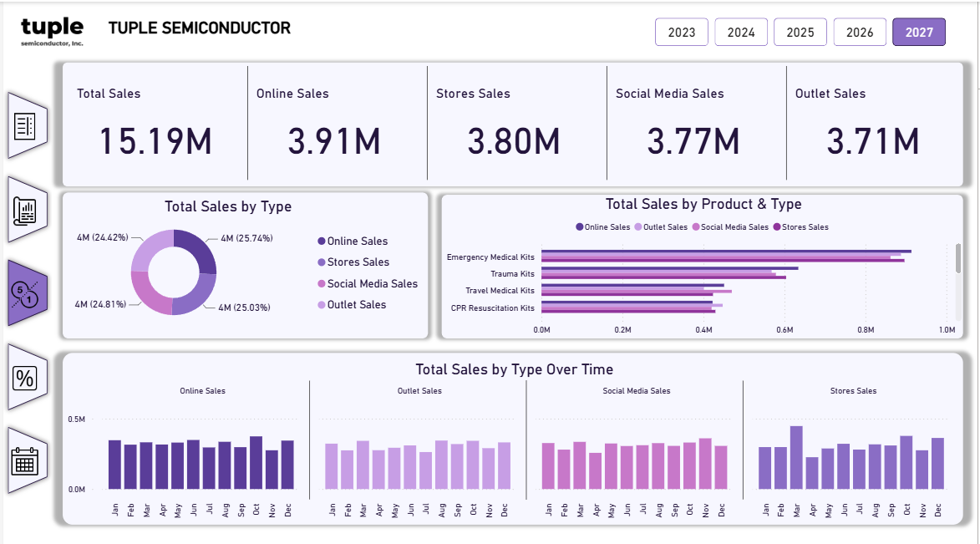Viewport: 980px width, 544px height.
Task: Click Social Media Sales legend in Product & Type chart
Action: 730,227
